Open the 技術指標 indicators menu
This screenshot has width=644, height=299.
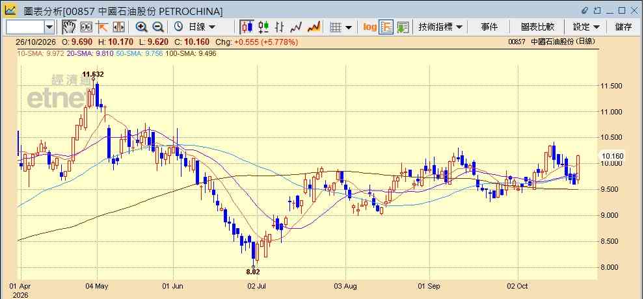click(x=440, y=27)
